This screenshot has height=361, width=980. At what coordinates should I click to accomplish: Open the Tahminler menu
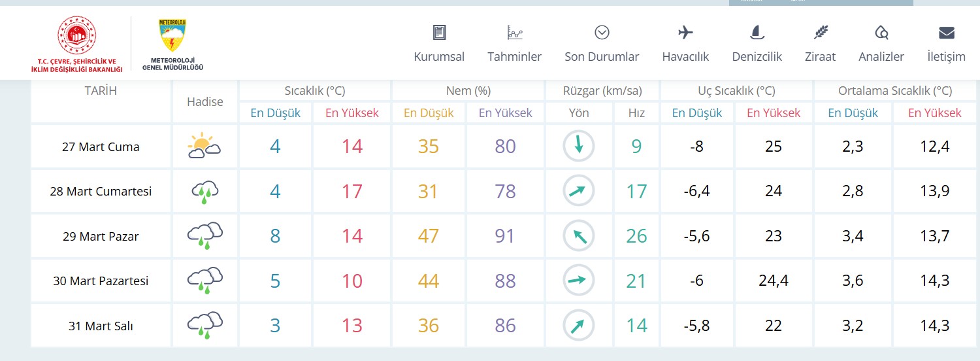click(515, 57)
